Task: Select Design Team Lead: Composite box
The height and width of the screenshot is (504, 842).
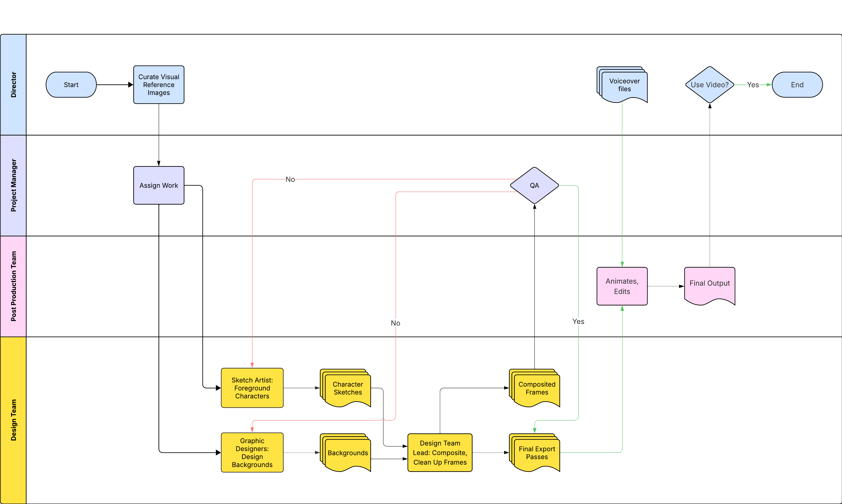Action: pos(440,452)
